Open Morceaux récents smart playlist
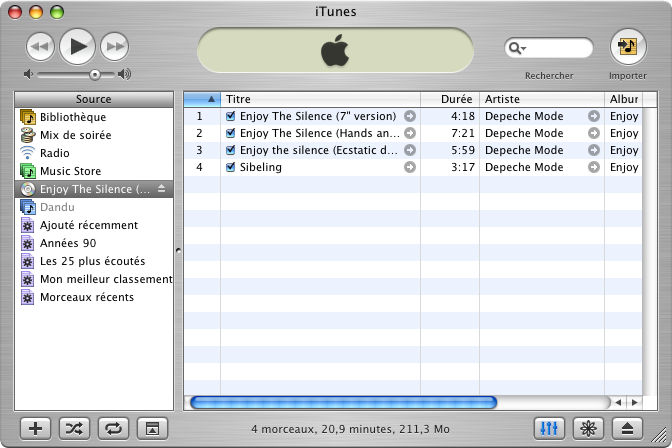Screen dimensions: 672x448 coord(94,297)
